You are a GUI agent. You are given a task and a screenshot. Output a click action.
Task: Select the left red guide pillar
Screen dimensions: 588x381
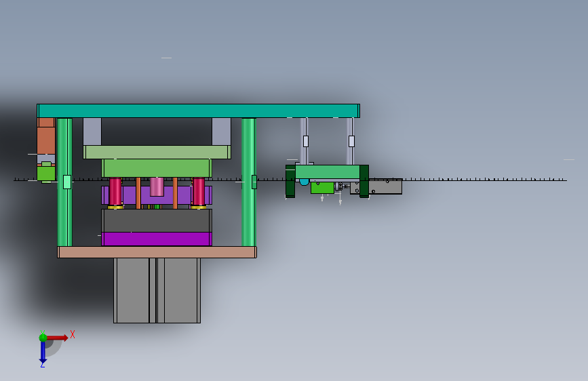tap(115, 192)
